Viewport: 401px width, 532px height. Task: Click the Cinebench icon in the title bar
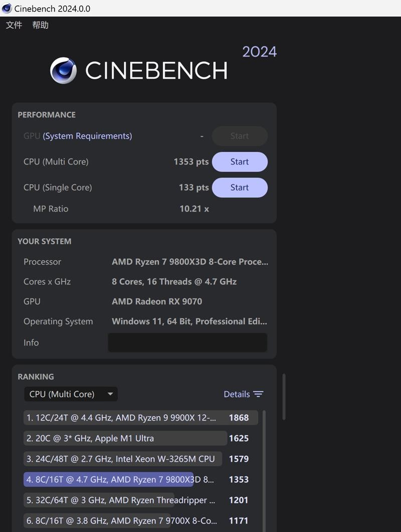pos(6,8)
